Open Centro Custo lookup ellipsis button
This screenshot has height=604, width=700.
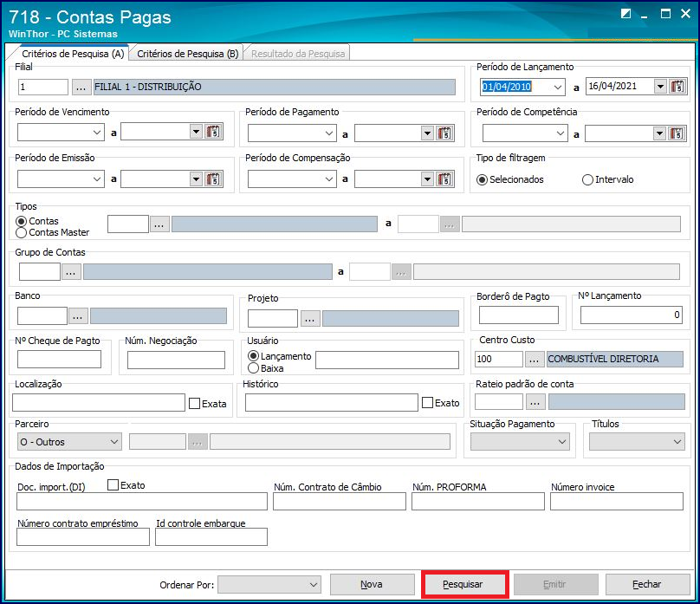coord(535,359)
